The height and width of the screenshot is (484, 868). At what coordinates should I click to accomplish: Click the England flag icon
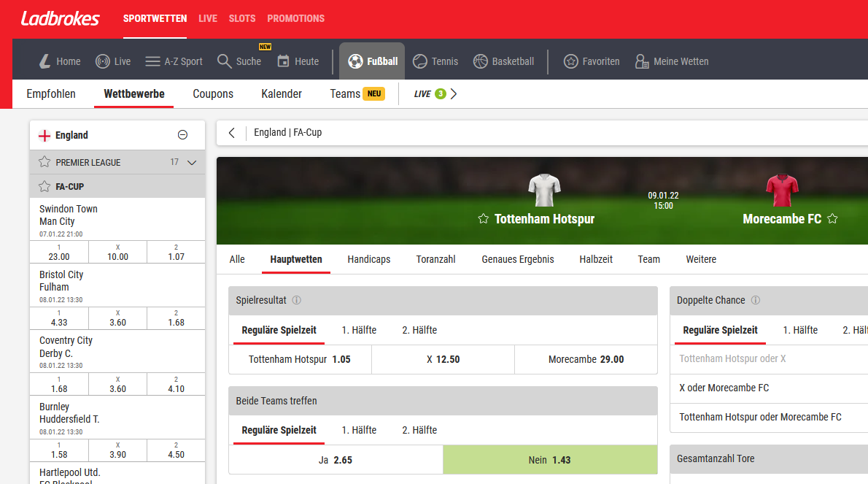point(44,135)
